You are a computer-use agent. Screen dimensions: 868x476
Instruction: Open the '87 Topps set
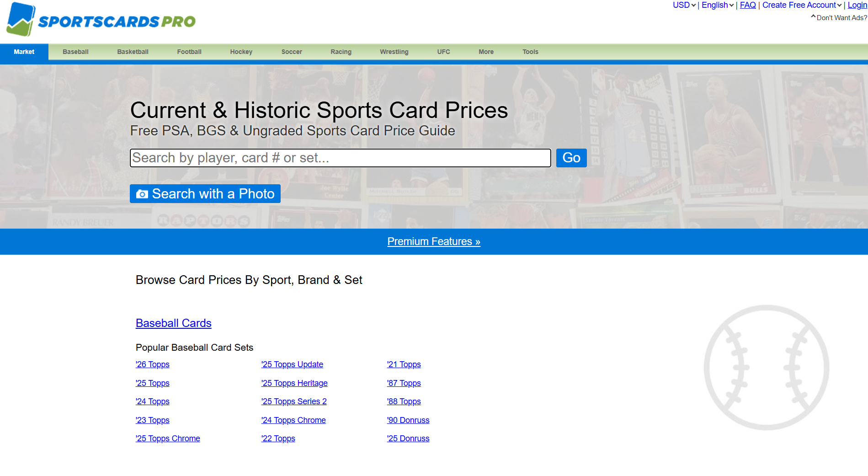pyautogui.click(x=404, y=383)
